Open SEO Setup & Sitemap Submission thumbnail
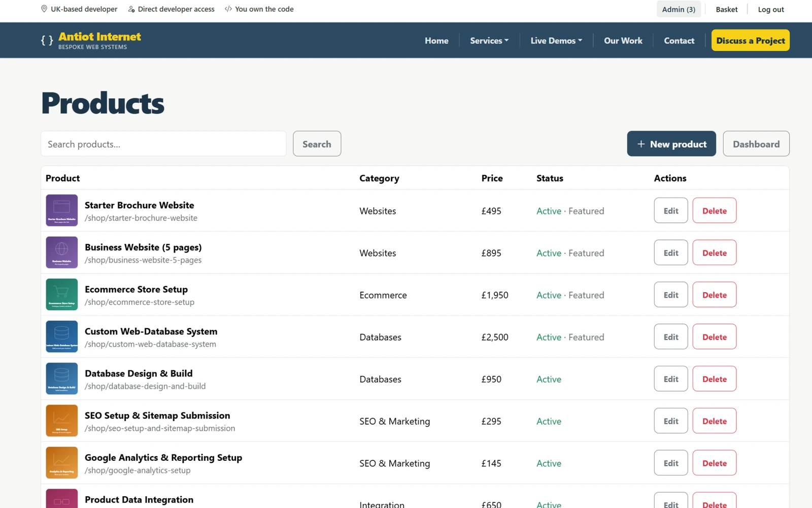 pyautogui.click(x=62, y=421)
